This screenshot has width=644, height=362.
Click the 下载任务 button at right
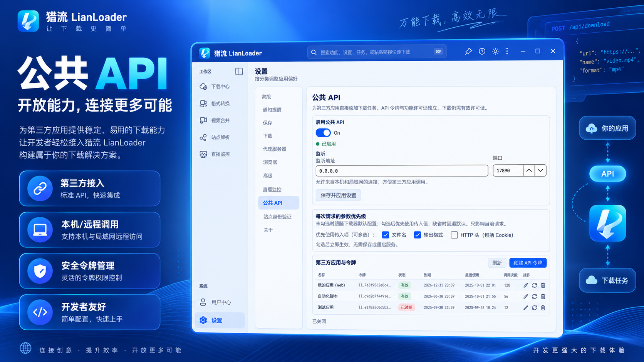[607, 280]
